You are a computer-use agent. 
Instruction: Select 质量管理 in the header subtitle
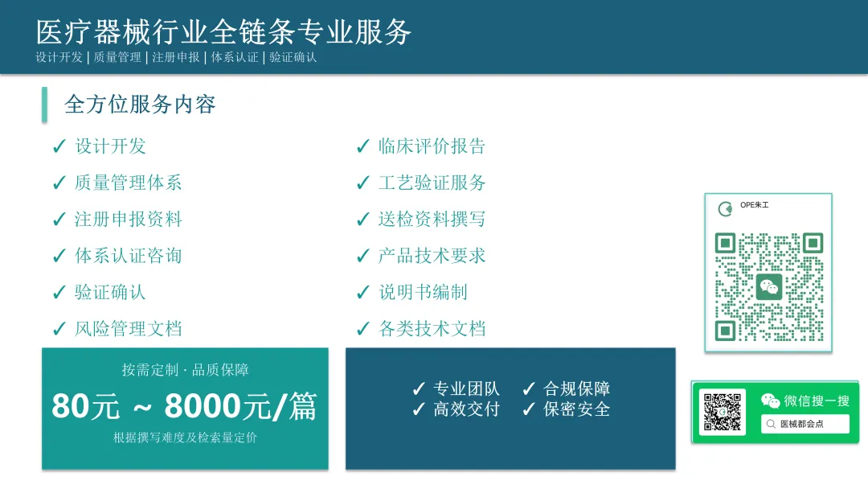coord(117,57)
